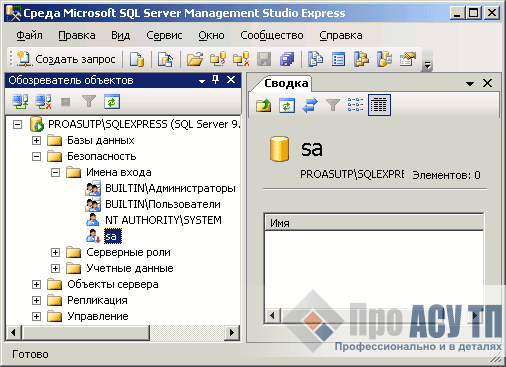This screenshot has height=367, width=506.
Task: Collapse the Безопасность folder
Action: 36,156
